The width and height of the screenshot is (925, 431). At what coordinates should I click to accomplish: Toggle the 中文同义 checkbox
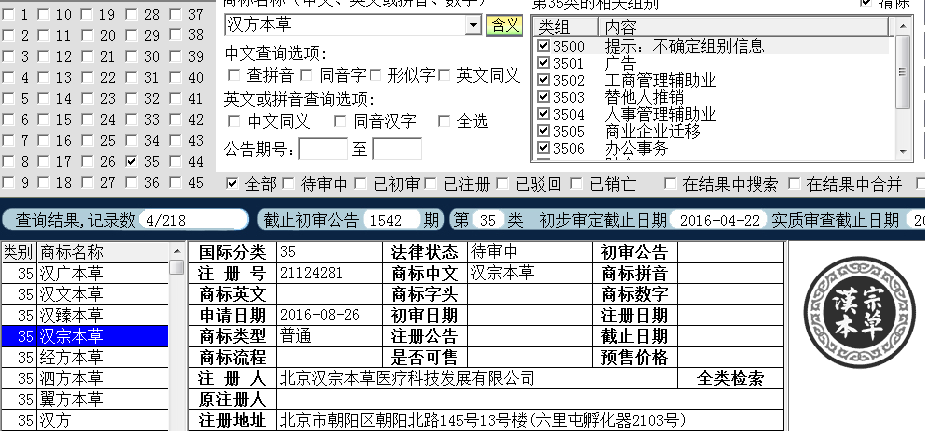(234, 121)
